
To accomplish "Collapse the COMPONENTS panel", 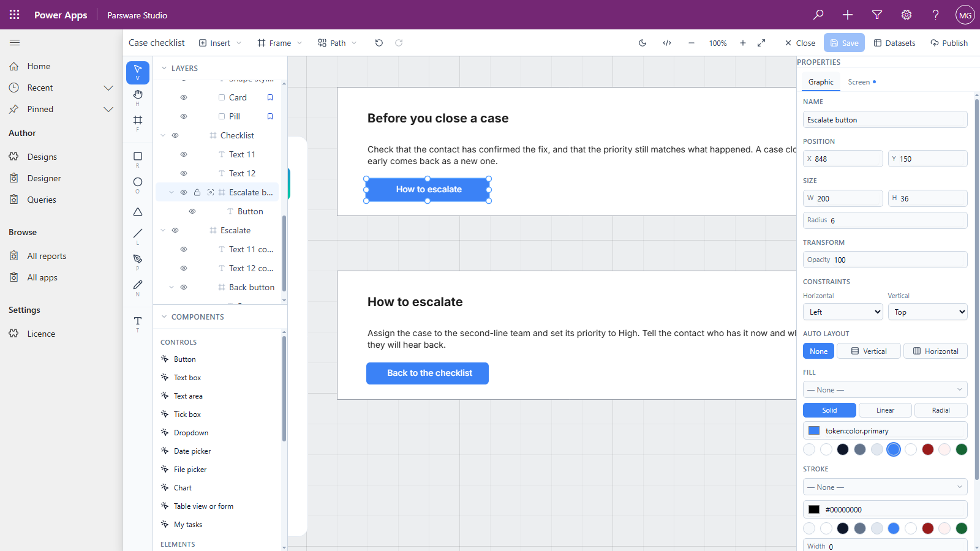I will pyautogui.click(x=164, y=317).
